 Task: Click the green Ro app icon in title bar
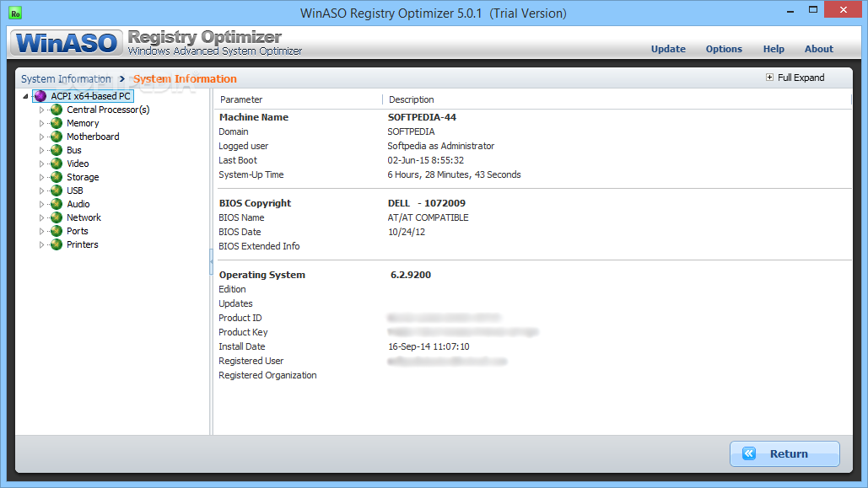[x=15, y=13]
